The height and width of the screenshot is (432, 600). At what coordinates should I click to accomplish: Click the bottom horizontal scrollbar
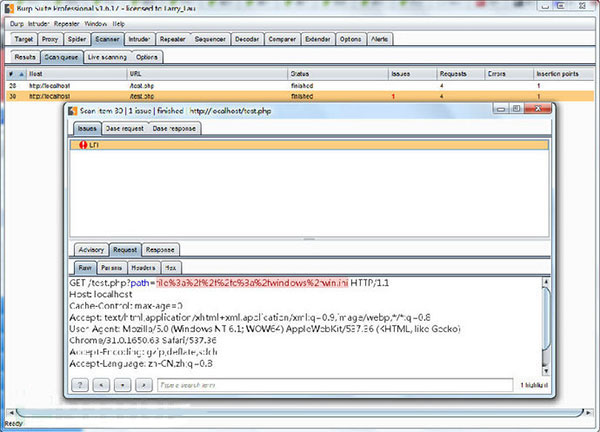pyautogui.click(x=300, y=412)
